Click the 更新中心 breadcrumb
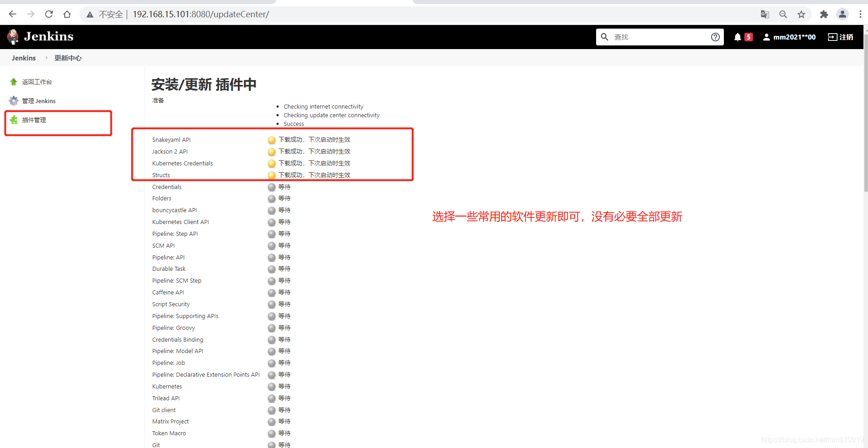 tap(68, 58)
